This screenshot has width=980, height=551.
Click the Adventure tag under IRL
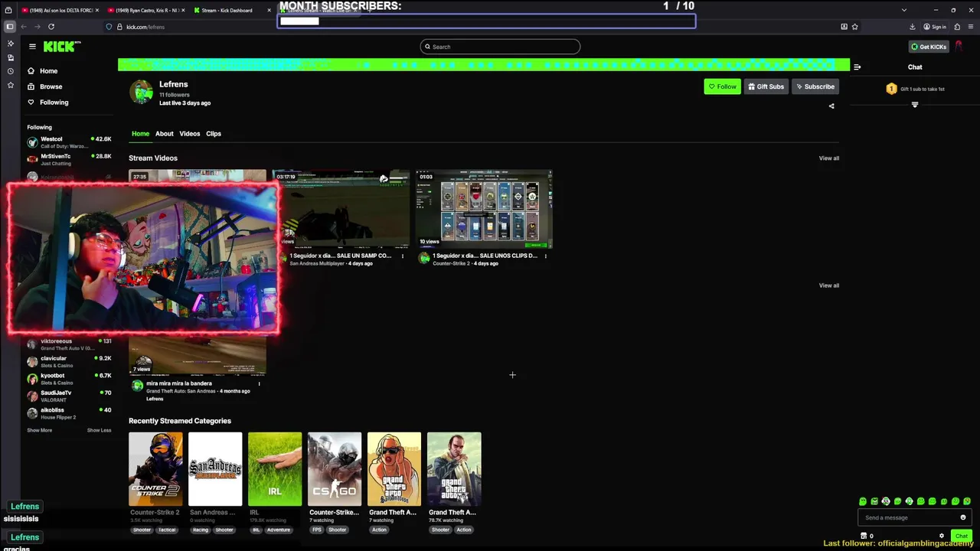(279, 530)
